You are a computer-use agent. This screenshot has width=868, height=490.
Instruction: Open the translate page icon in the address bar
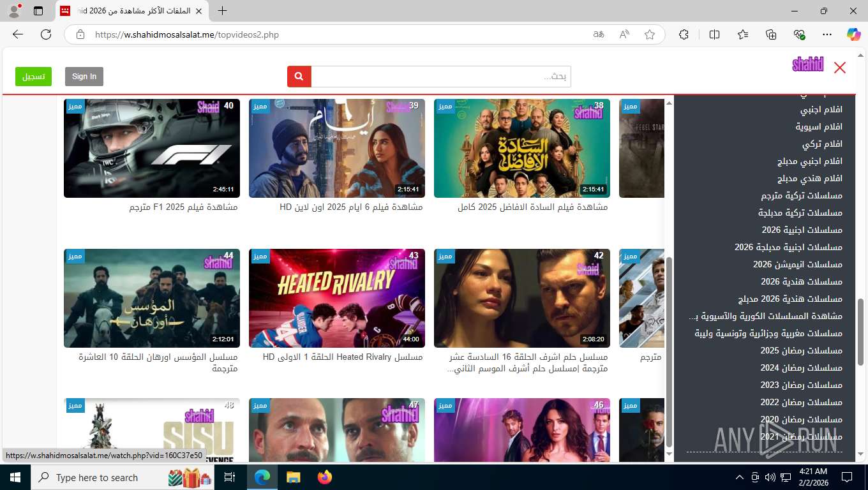[x=599, y=34]
